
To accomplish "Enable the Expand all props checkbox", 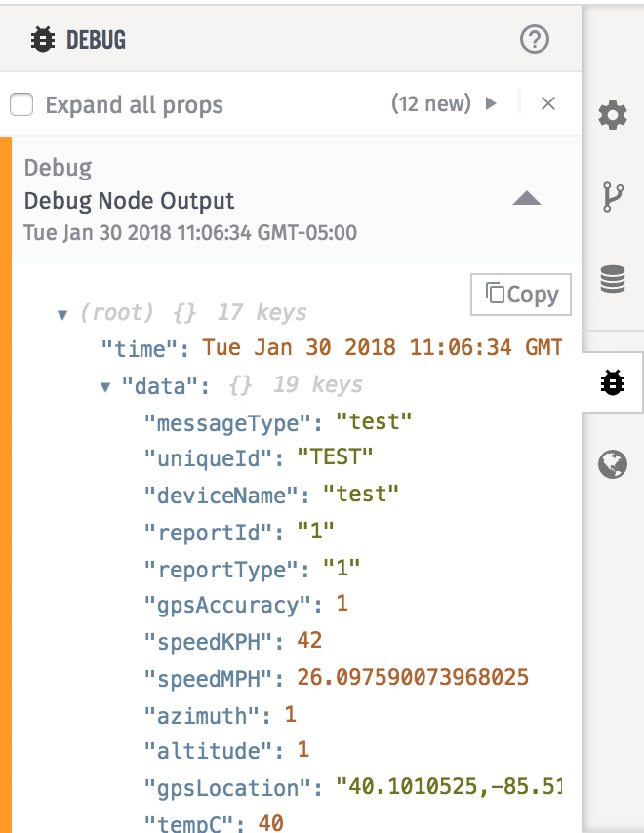I will [21, 104].
